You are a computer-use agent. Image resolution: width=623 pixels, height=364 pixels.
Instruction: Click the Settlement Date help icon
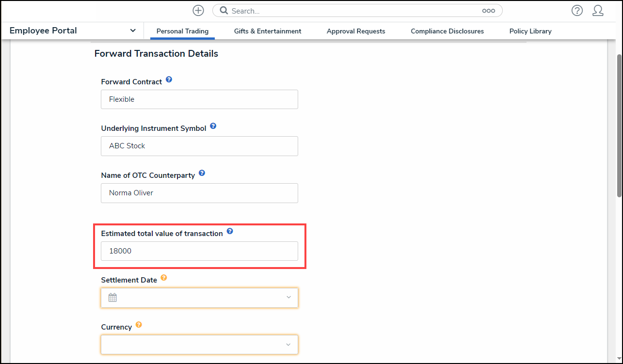pos(164,278)
